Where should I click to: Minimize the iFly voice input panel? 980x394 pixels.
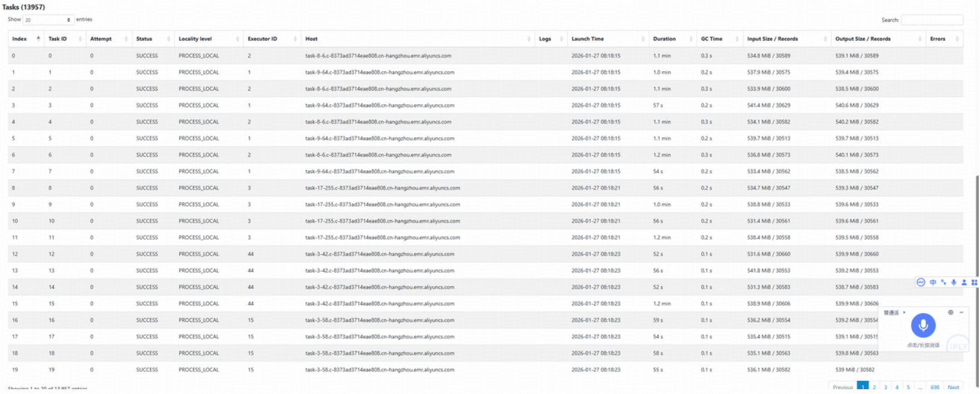961,313
